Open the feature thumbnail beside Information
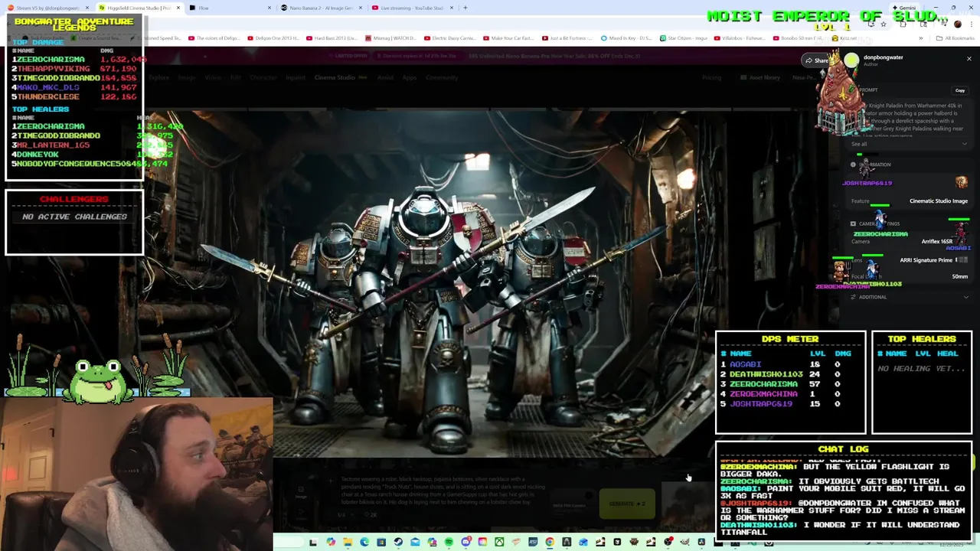980x551 pixels. coord(962,182)
